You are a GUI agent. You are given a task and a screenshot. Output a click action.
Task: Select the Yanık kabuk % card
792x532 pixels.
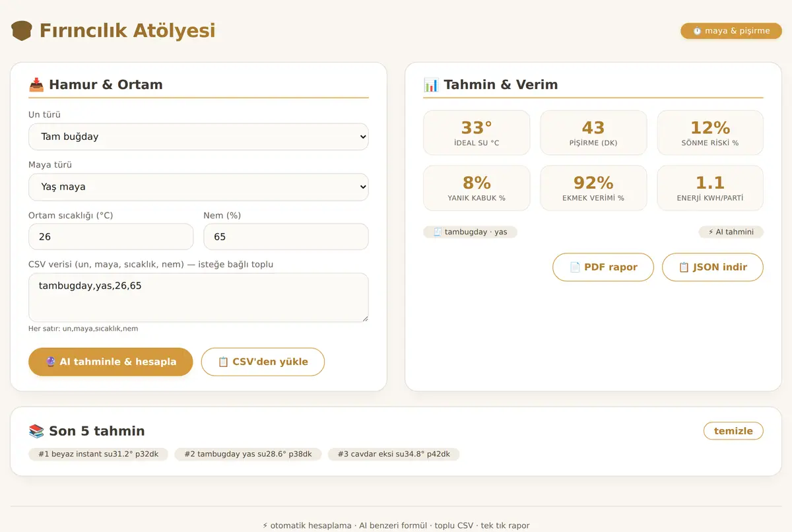[x=477, y=188]
